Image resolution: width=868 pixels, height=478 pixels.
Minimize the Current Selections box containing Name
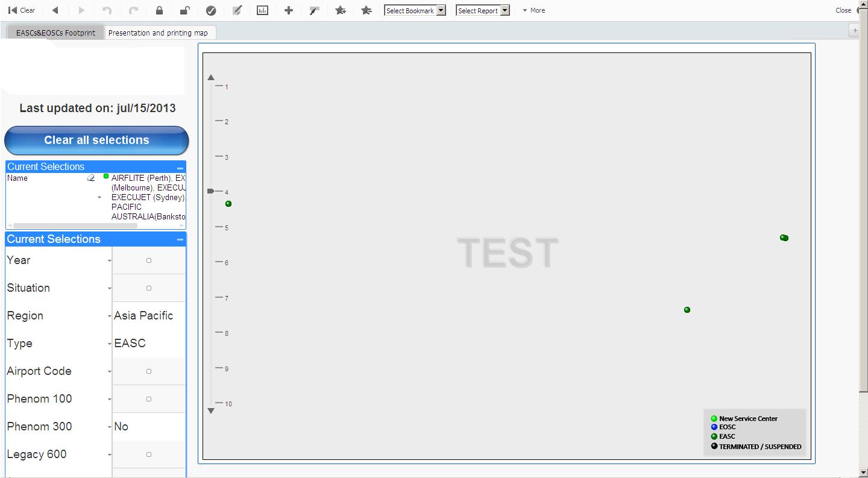180,168
